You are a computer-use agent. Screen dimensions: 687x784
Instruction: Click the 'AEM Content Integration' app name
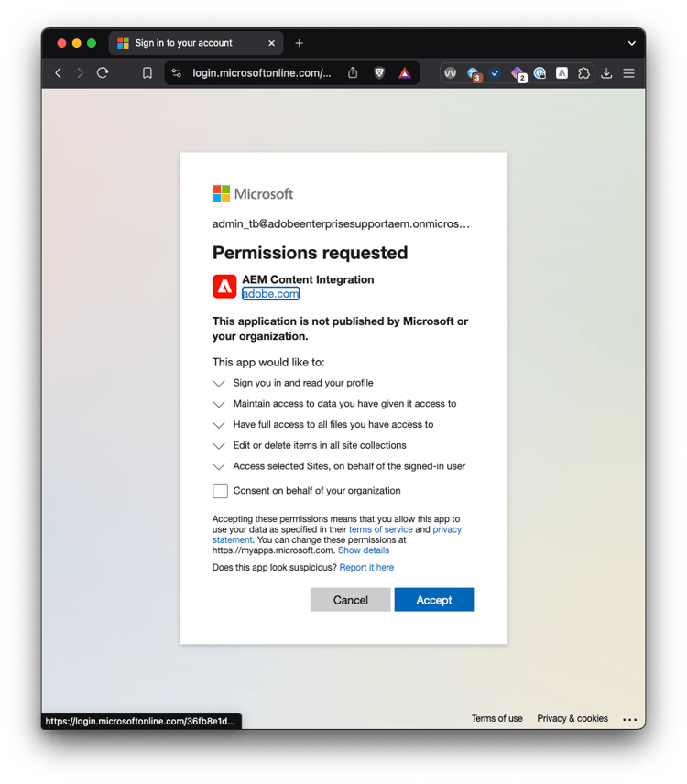[308, 279]
